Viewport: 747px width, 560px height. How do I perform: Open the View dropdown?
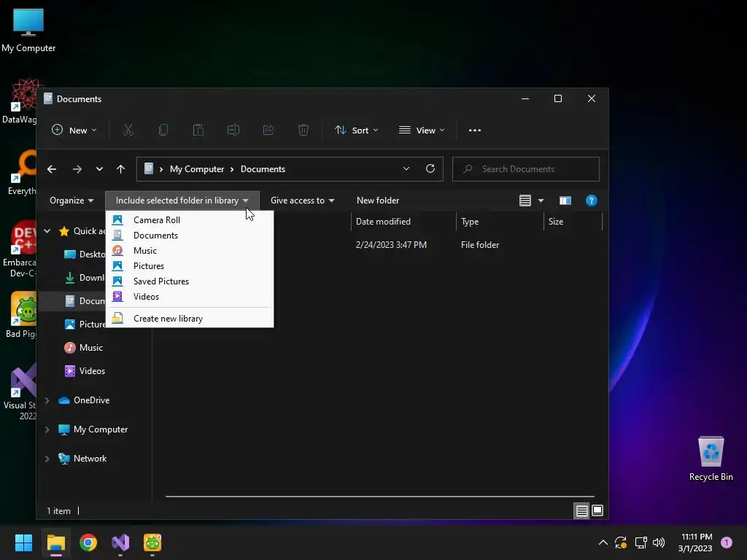pos(422,130)
